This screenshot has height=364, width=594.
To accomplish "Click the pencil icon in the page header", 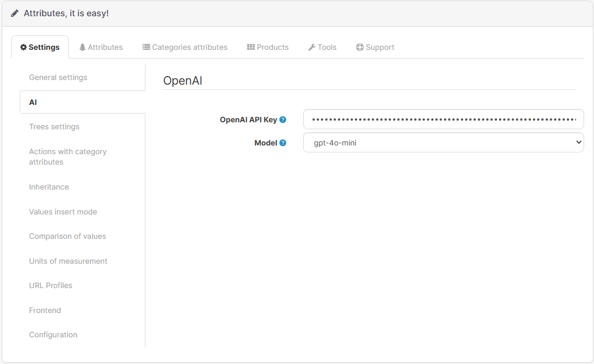I will (14, 13).
